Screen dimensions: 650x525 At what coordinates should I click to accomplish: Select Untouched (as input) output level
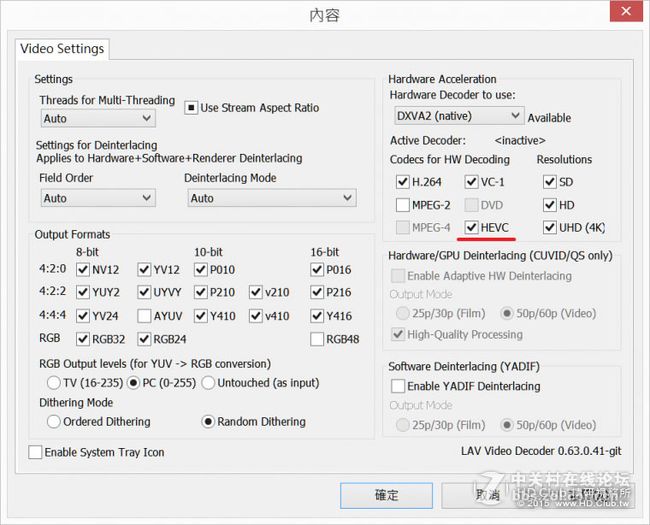coord(208,383)
